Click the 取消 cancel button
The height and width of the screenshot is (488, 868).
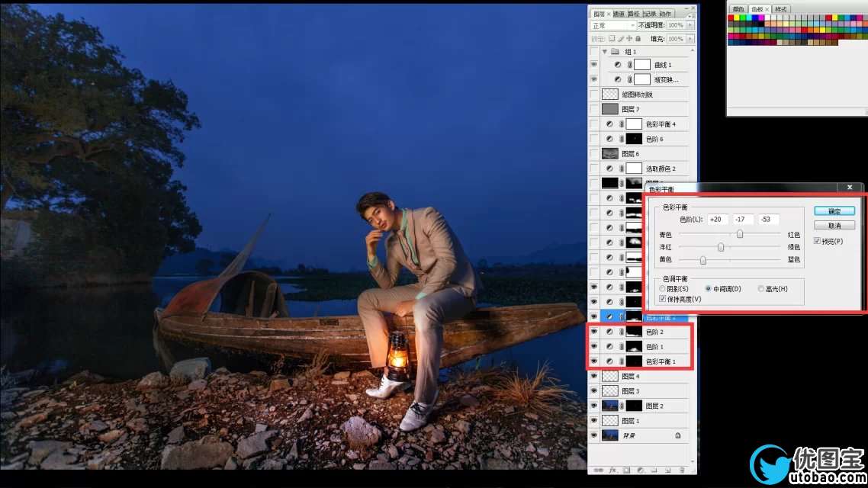(834, 225)
